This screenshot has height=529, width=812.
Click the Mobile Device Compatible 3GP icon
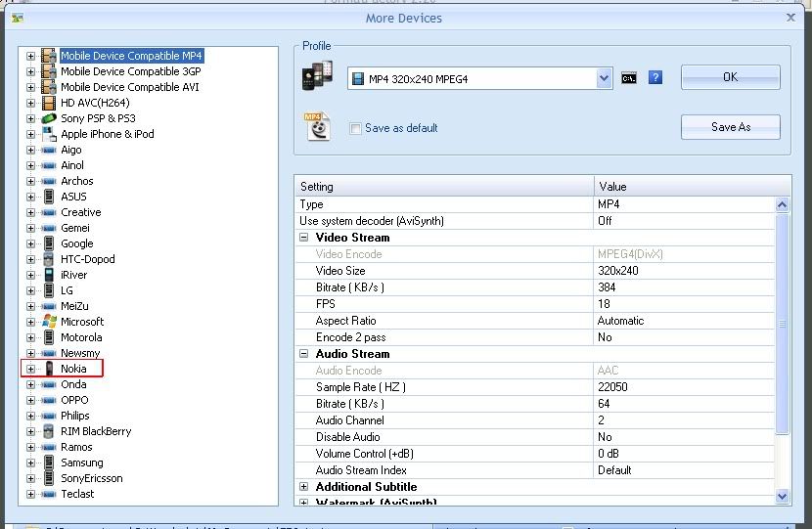pyautogui.click(x=49, y=71)
